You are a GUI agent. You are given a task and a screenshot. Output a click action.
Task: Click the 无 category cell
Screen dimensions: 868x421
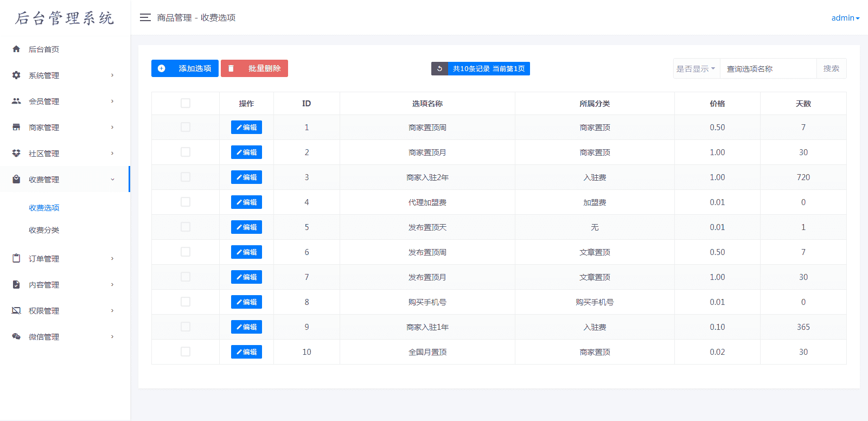(x=595, y=227)
